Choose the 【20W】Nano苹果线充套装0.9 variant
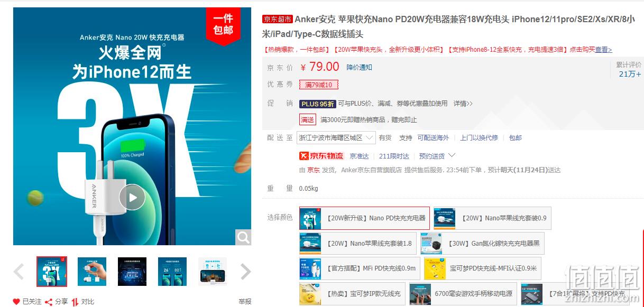Viewport: 644px width, 307px height. point(492,218)
